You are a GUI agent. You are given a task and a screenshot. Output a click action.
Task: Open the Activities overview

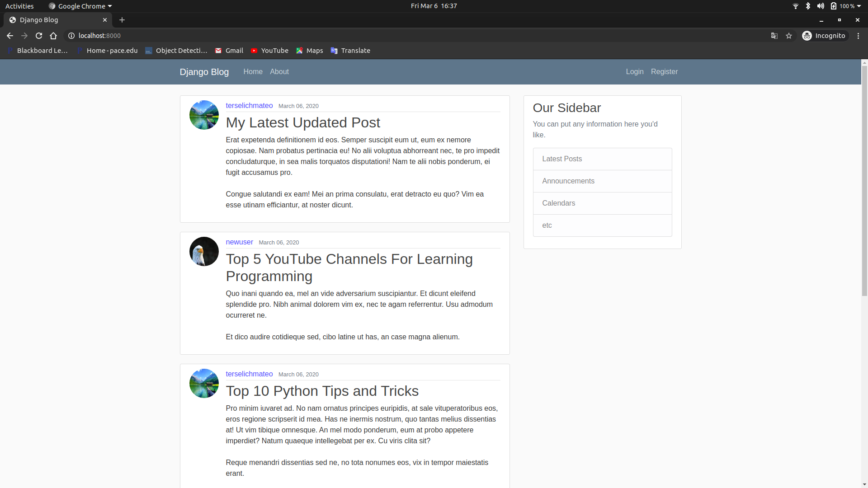pyautogui.click(x=19, y=6)
